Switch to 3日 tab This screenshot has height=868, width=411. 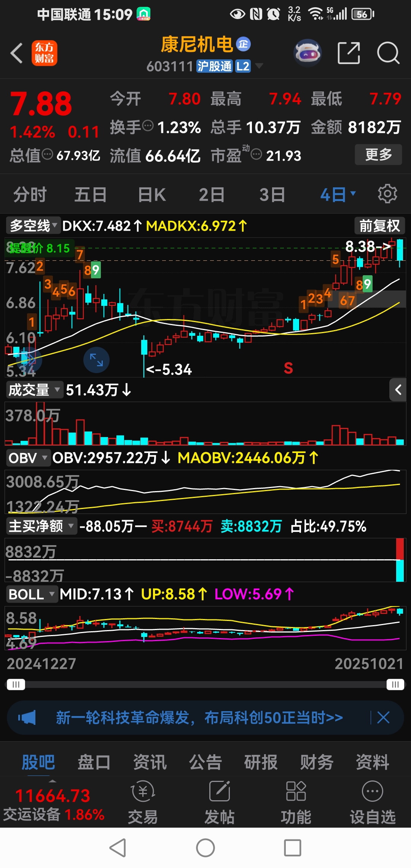272,195
